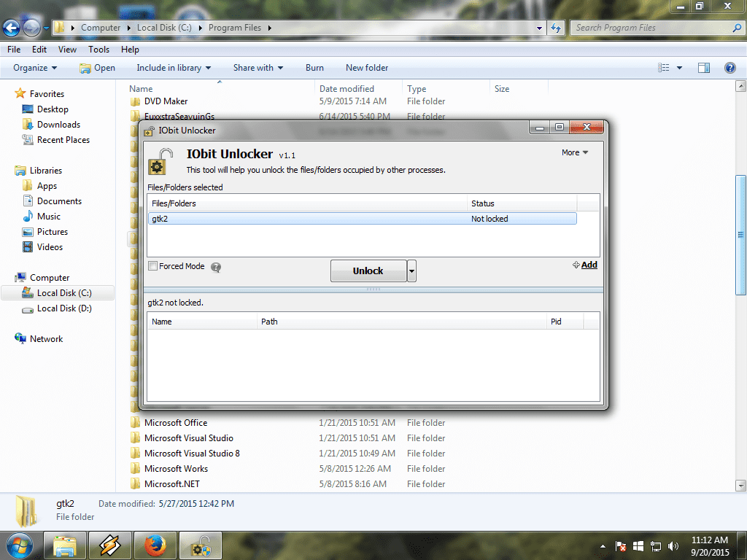
Task: Open the Unlock button dropdown arrow
Action: 411,271
